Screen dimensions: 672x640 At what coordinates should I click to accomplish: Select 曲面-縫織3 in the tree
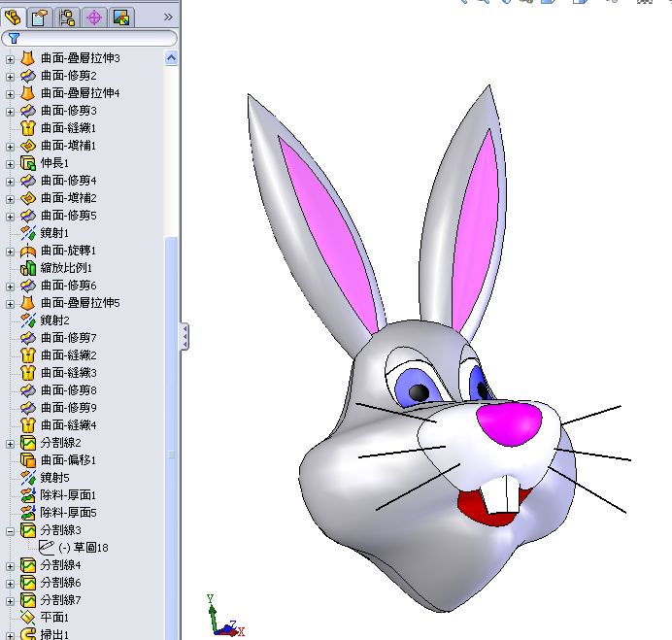click(x=69, y=373)
